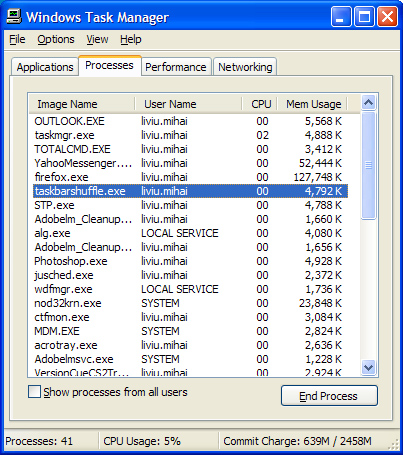403x455 pixels.
Task: Sort by User Name column header
Action: click(188, 104)
